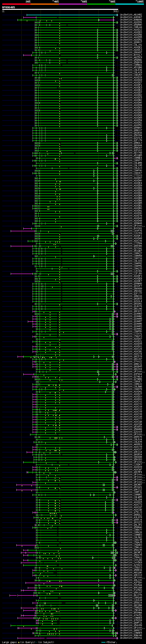The image size is (146, 644).
Task: Select hit UniRef100_Q932F7
Action: click(131, 286)
